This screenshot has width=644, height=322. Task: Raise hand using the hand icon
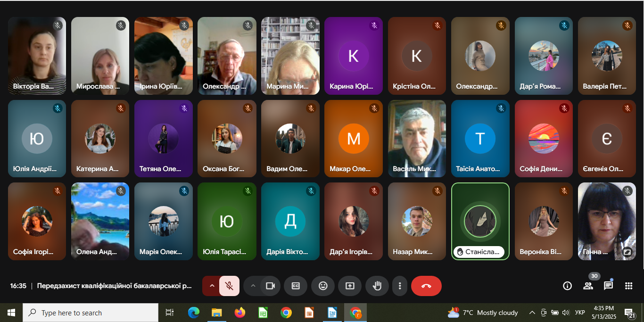point(377,286)
